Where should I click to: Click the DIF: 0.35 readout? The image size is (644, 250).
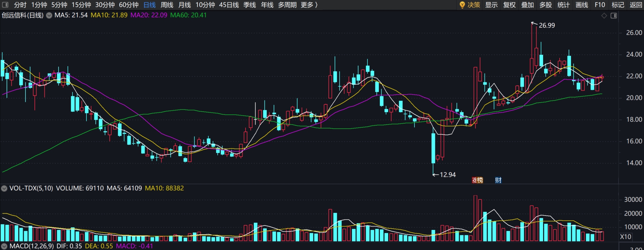point(69,246)
